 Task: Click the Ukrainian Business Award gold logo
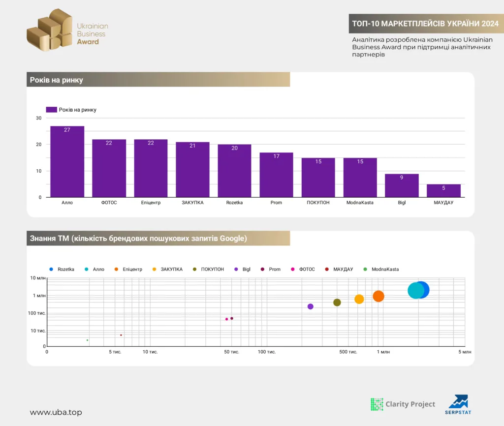(x=50, y=30)
